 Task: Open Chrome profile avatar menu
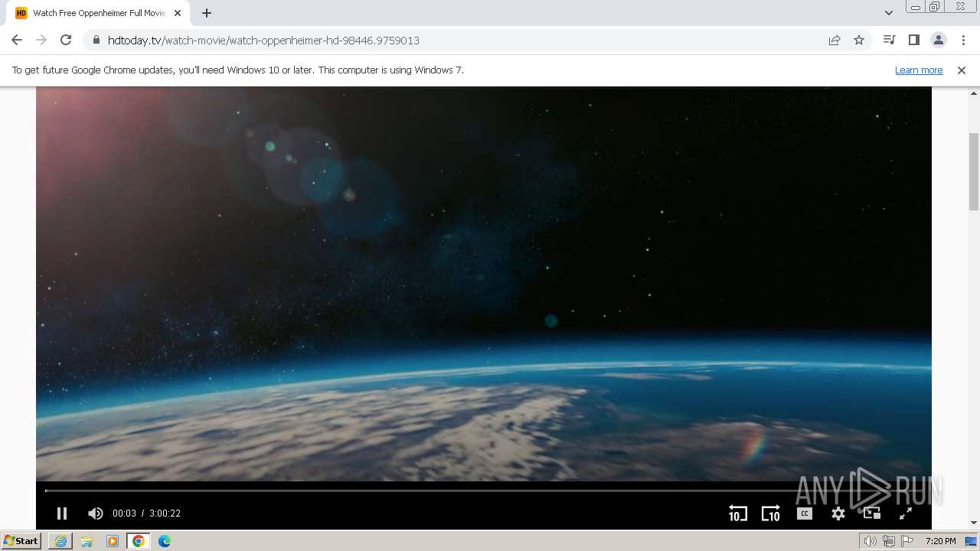click(938, 40)
